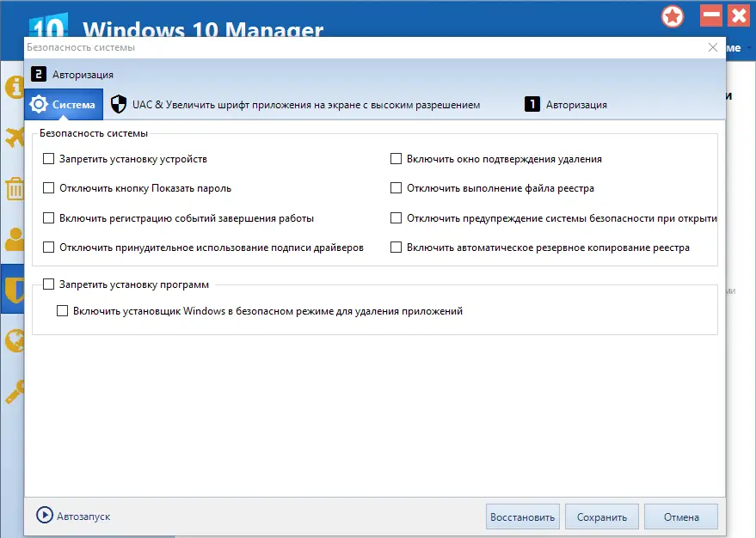Select the Security shield sidebar icon

coord(14,290)
